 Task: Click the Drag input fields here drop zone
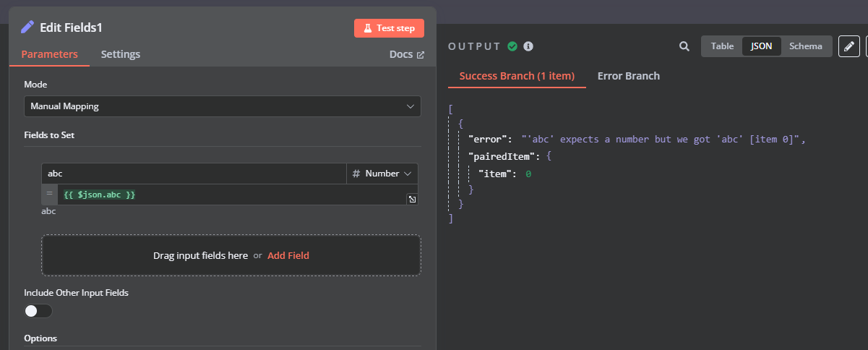pyautogui.click(x=231, y=255)
